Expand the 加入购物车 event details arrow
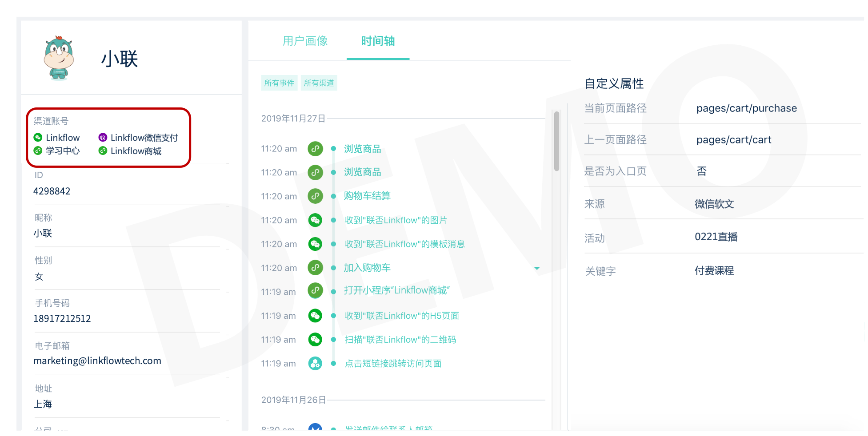 [x=537, y=268]
